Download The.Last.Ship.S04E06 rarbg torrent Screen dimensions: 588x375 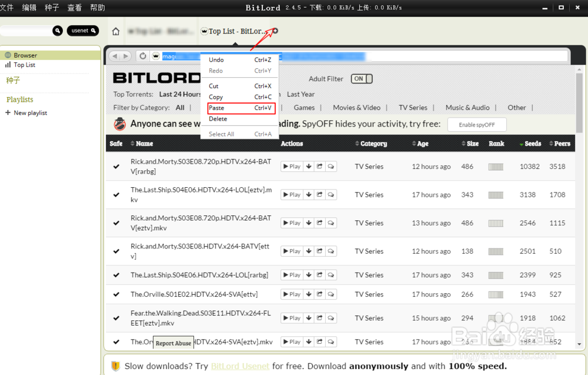click(x=309, y=275)
